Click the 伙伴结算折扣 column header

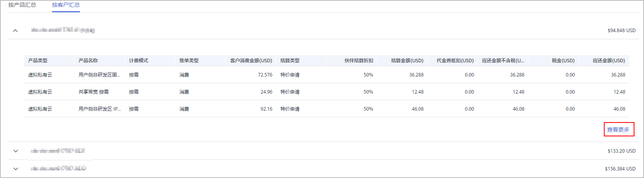click(x=359, y=61)
